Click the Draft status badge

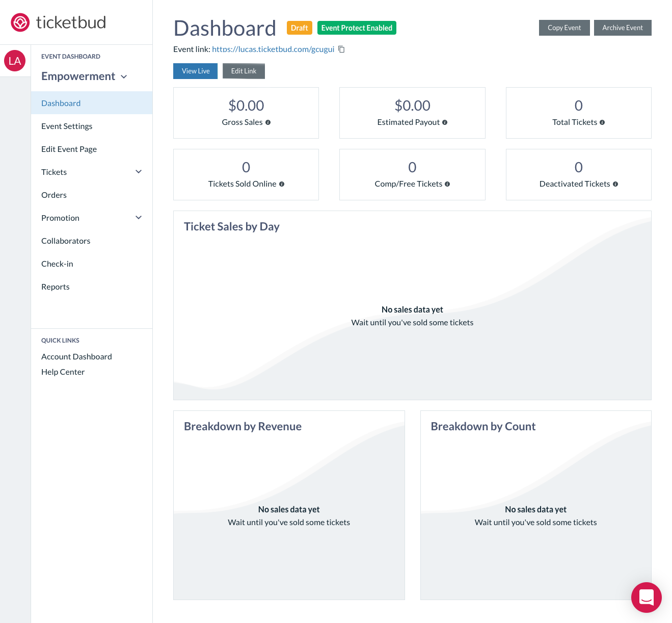(299, 28)
